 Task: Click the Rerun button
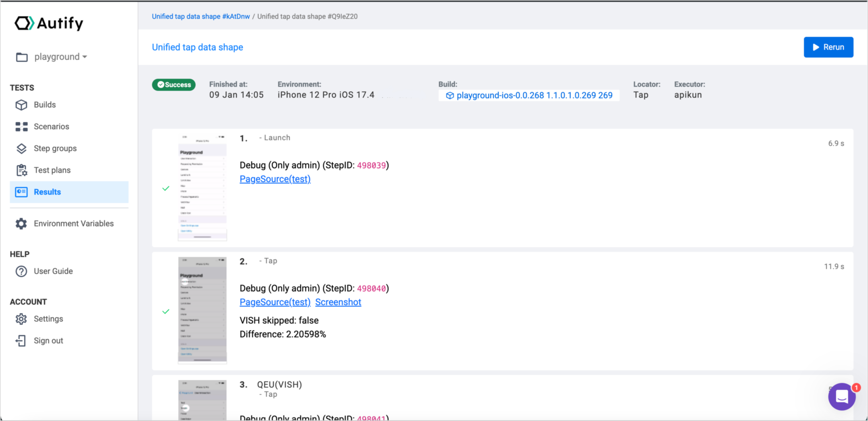click(x=828, y=47)
